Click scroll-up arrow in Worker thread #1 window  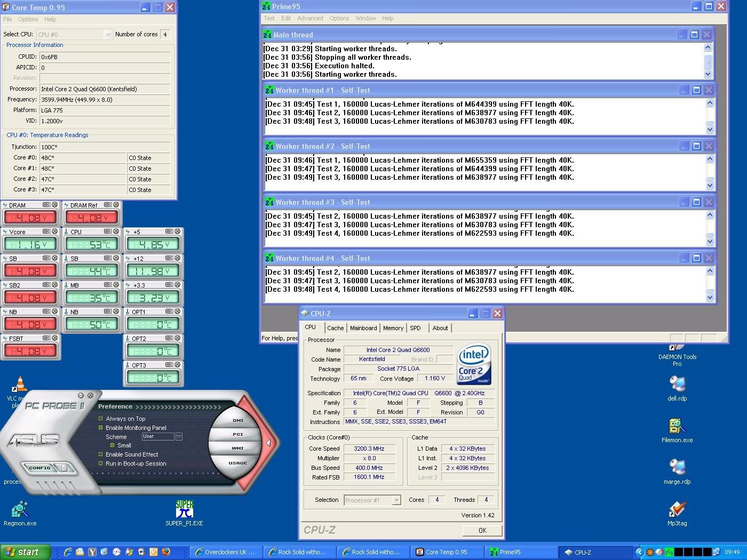(710, 103)
